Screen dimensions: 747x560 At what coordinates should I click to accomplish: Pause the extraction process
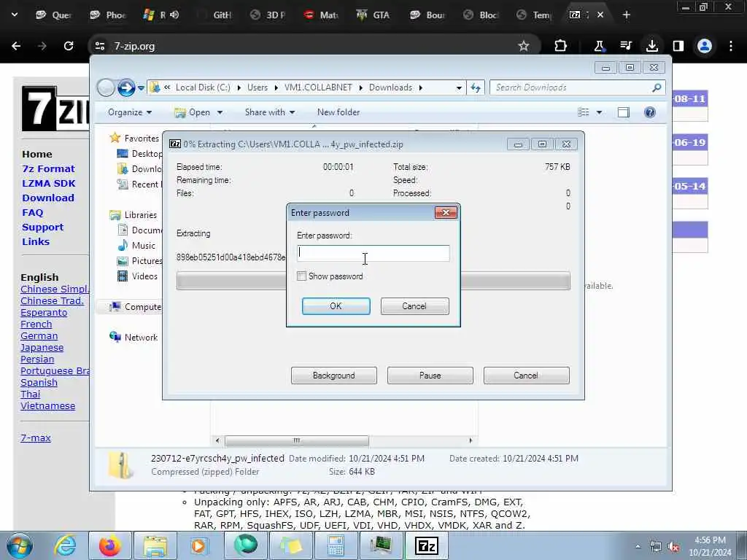coord(430,376)
